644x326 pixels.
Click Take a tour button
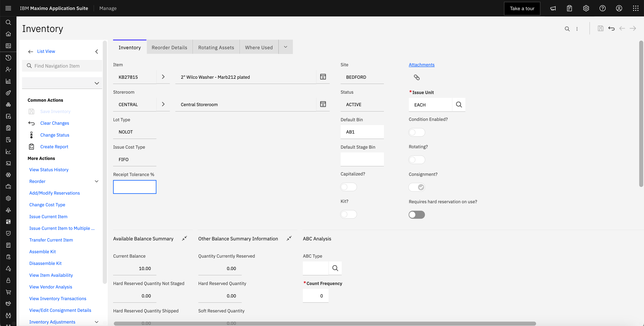tap(522, 8)
